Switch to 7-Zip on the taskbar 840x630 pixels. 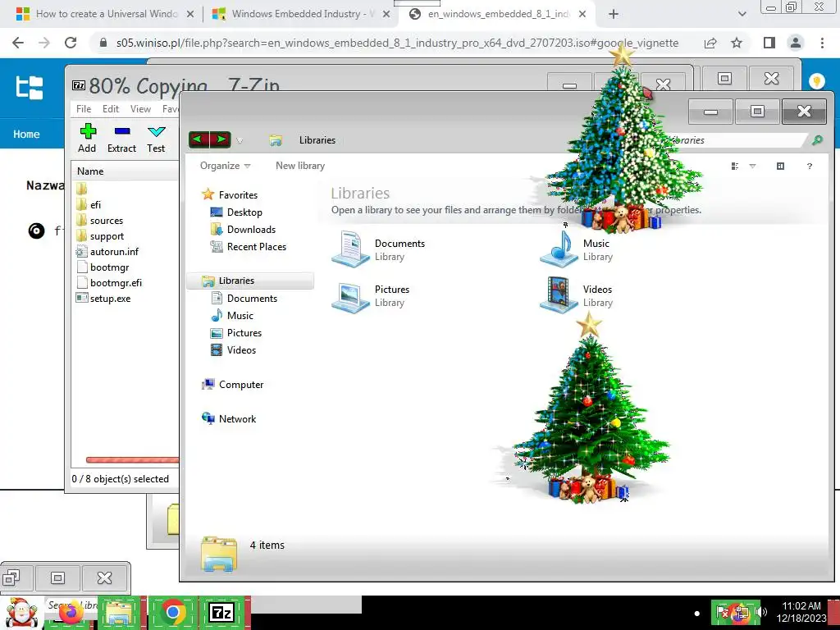point(221,612)
